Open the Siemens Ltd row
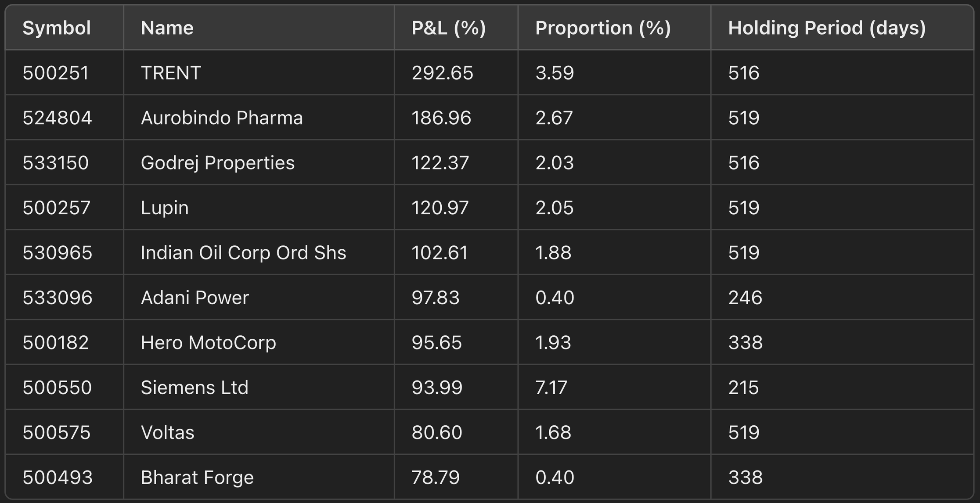This screenshot has width=980, height=503. coord(195,388)
